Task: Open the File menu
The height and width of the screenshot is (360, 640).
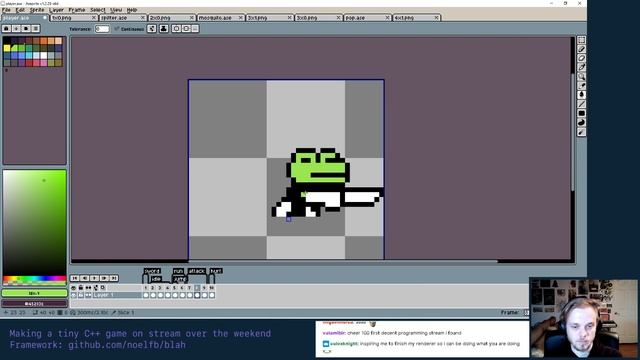Action: [x=6, y=10]
